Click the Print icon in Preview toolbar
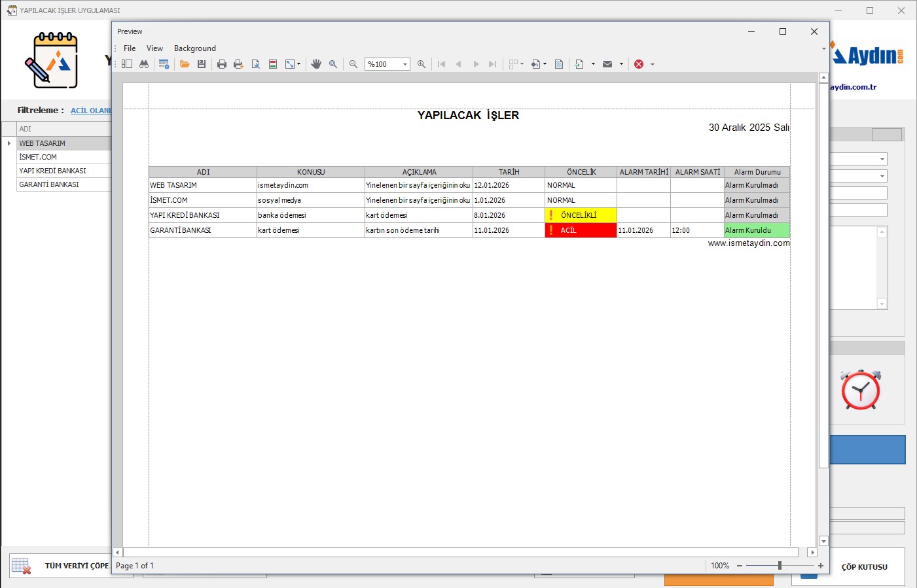The width and height of the screenshot is (917, 588). (222, 64)
